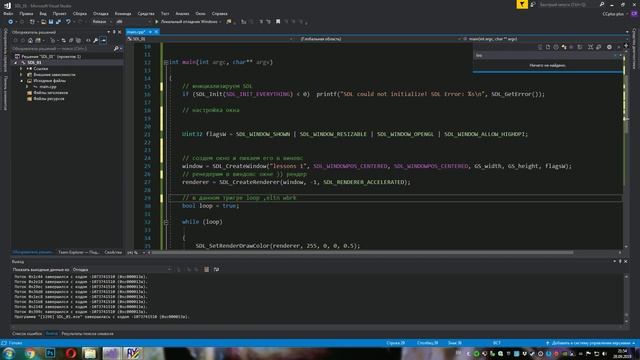This screenshot has width=640, height=360.
Task: Start the Windows local debugger with the green play arrow
Action: point(156,22)
